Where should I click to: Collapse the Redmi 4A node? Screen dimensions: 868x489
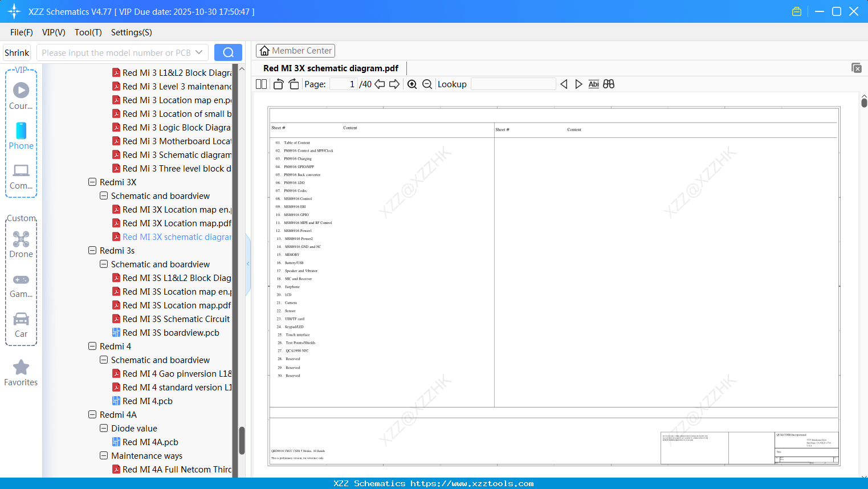(x=92, y=414)
